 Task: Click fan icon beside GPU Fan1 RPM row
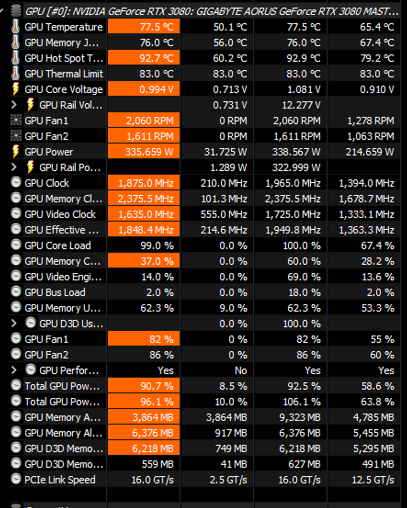(x=16, y=120)
